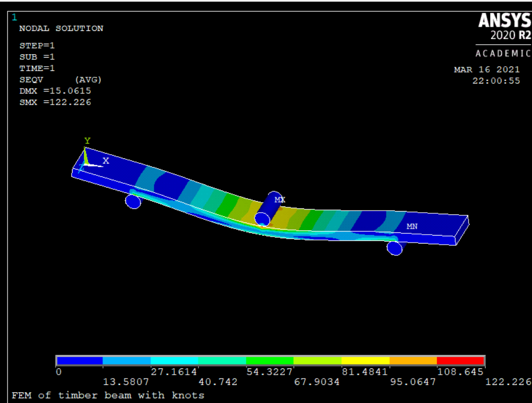532x403 pixels.
Task: Click the yellow-green legend swatch above 67.9034
Action: point(317,361)
